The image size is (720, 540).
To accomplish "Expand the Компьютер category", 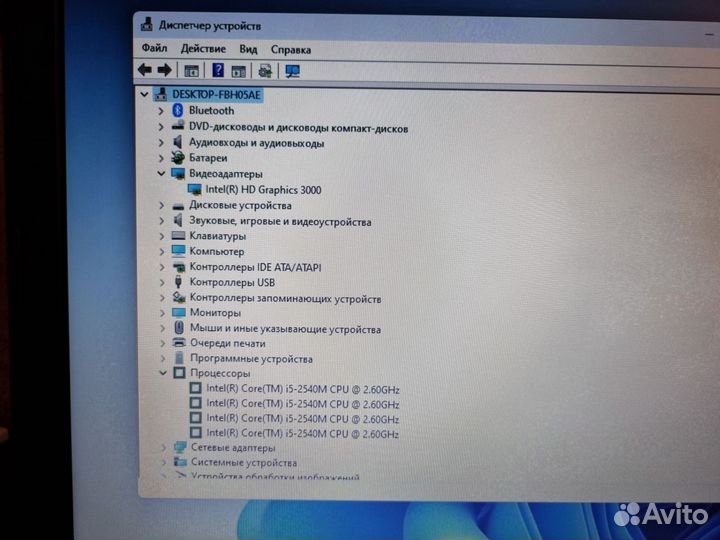I will click(x=161, y=252).
